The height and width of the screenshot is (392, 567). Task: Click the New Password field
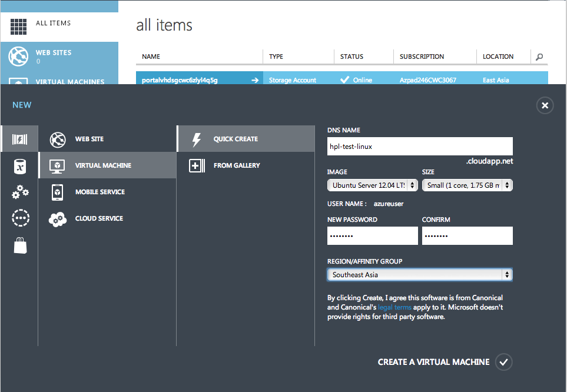[373, 236]
